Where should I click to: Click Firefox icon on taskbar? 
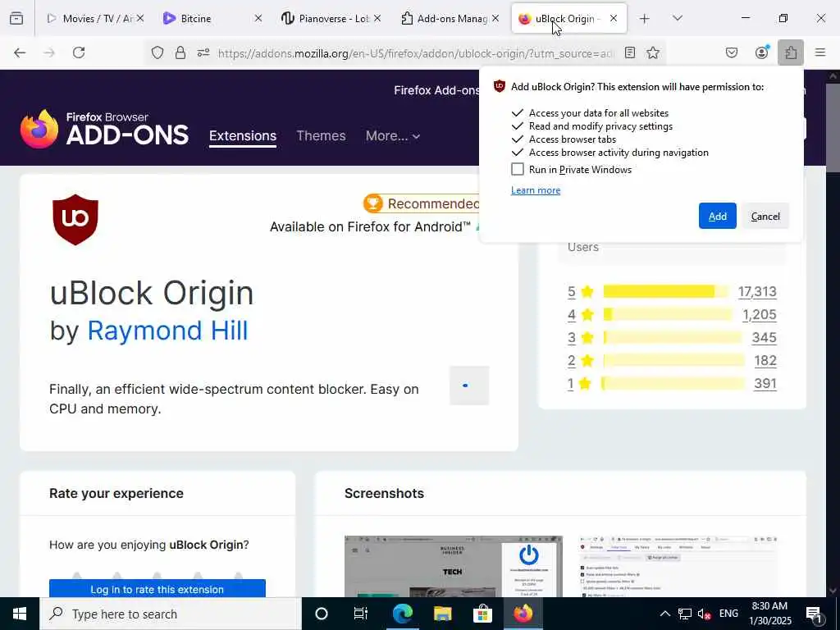523,614
